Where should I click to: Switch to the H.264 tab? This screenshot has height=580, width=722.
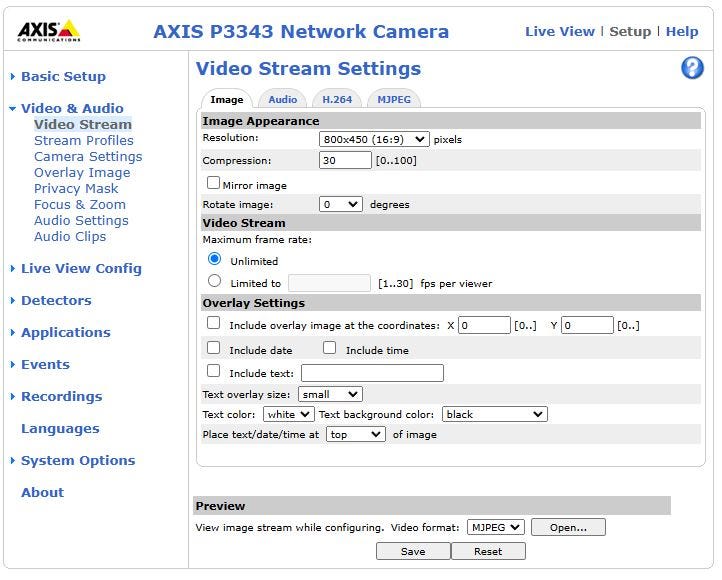pyautogui.click(x=336, y=100)
